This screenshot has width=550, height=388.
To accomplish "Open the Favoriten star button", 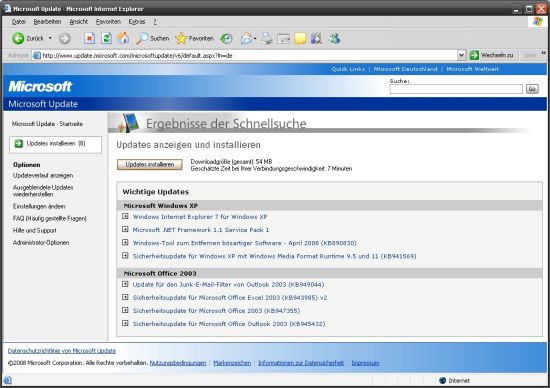I will coord(194,38).
